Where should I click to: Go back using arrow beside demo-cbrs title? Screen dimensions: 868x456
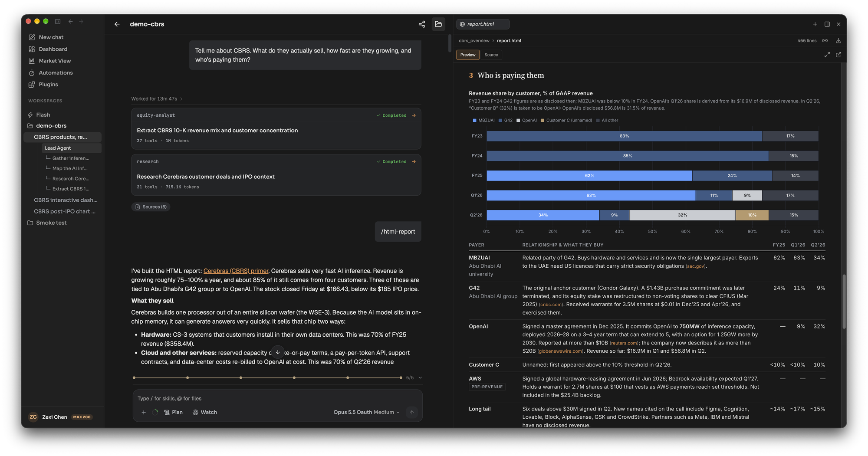click(117, 24)
